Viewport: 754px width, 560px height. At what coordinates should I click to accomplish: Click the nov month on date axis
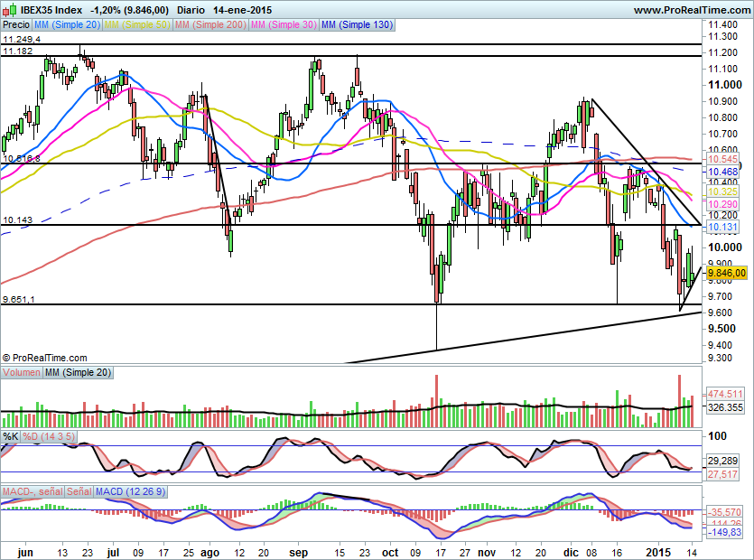coord(487,552)
